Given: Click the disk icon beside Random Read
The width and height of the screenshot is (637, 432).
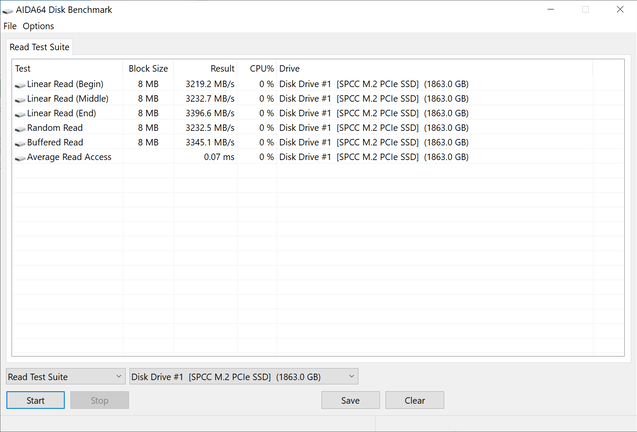Looking at the screenshot, I should point(20,129).
